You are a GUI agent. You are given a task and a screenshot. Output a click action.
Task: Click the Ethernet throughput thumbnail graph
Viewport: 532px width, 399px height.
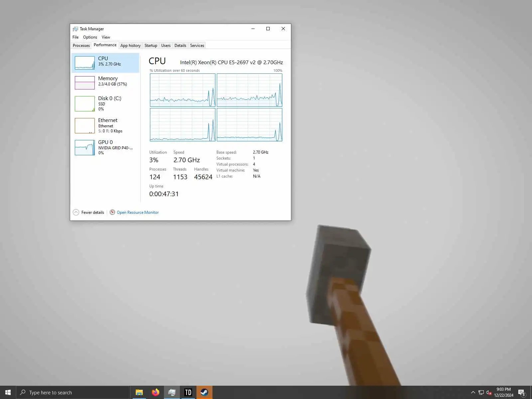85,126
